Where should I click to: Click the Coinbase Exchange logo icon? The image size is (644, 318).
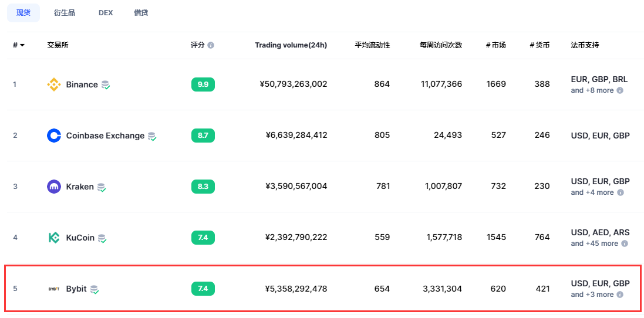pyautogui.click(x=54, y=136)
